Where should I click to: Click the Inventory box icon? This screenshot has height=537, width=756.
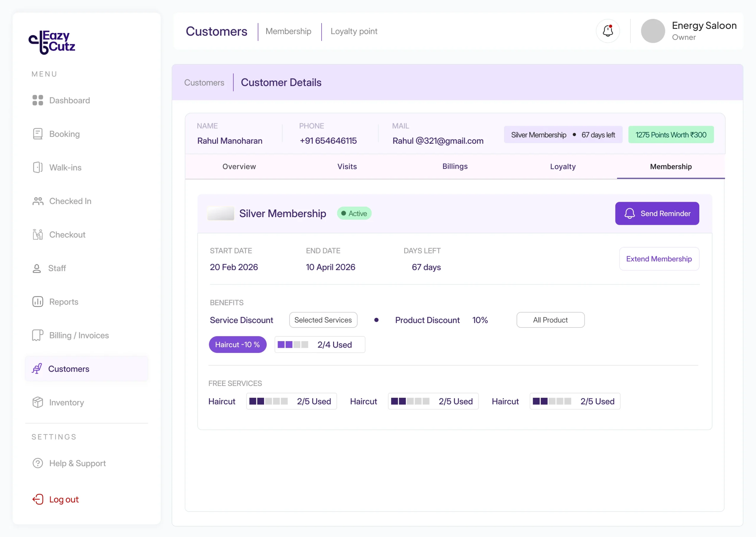click(x=38, y=402)
